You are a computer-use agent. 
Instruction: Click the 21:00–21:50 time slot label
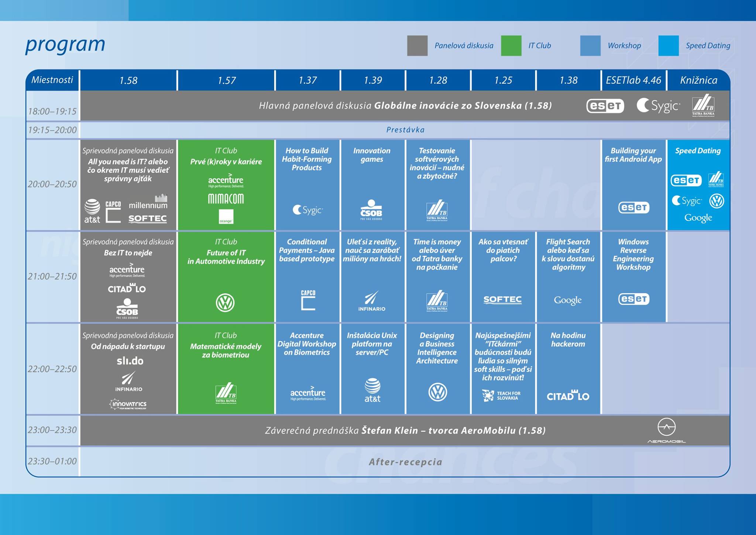52,276
